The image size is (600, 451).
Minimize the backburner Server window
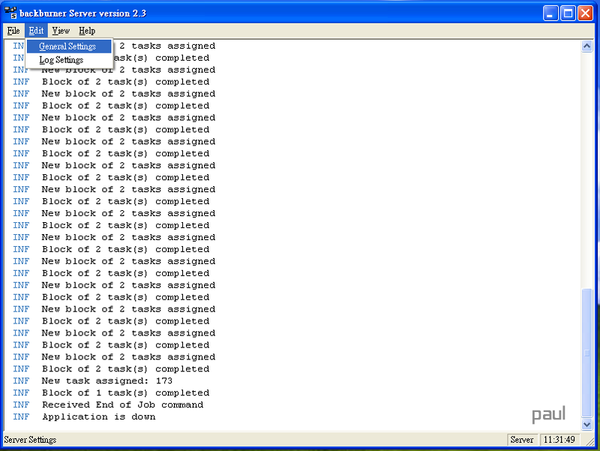pos(550,13)
